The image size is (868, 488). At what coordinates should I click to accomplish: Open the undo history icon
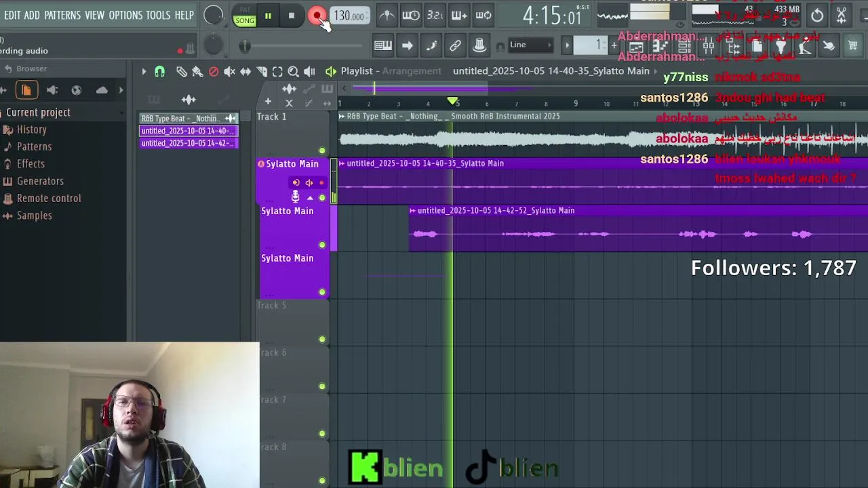point(817,16)
